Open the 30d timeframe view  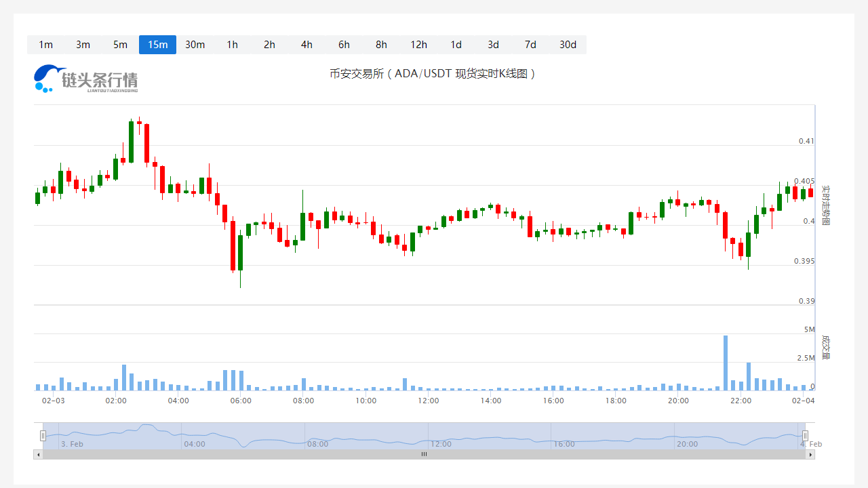coord(568,45)
